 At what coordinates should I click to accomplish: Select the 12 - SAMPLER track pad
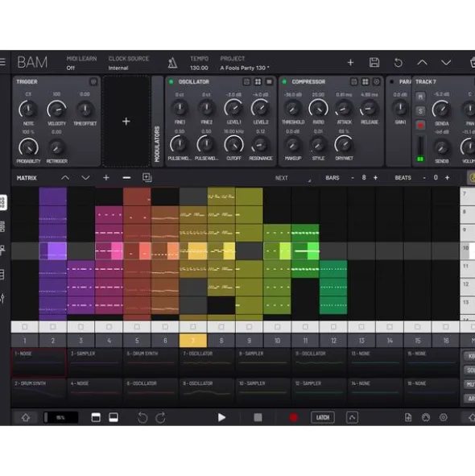pyautogui.click(x=320, y=392)
